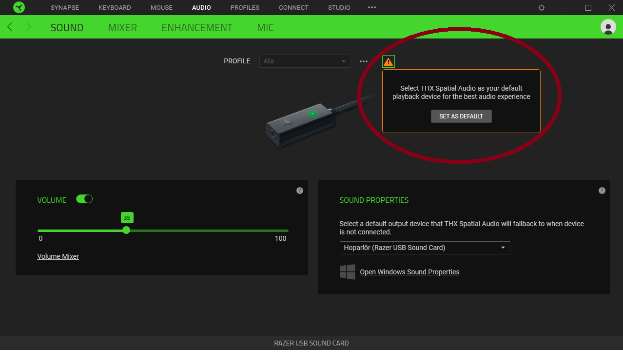Switch to the Mixer subtab

[x=122, y=27]
